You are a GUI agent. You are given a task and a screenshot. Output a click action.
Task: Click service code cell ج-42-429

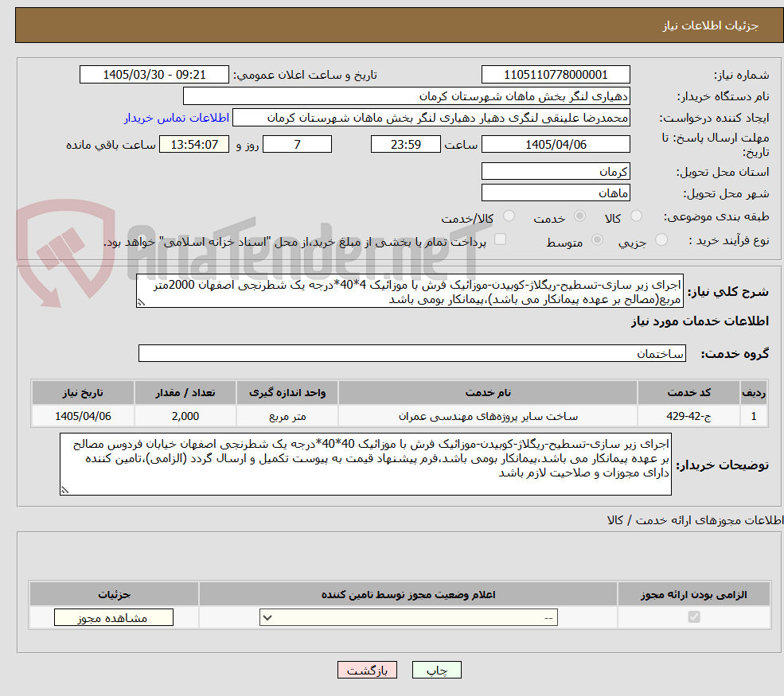(x=688, y=416)
